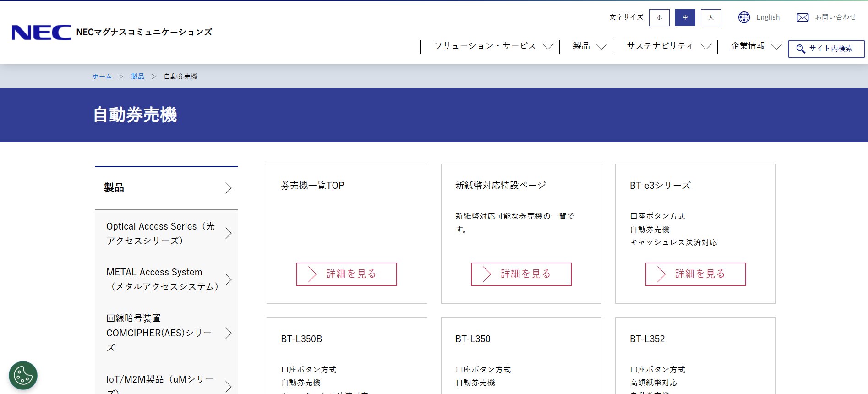Click キャッシュレス決済対応 in BT-e3 card

click(x=674, y=242)
